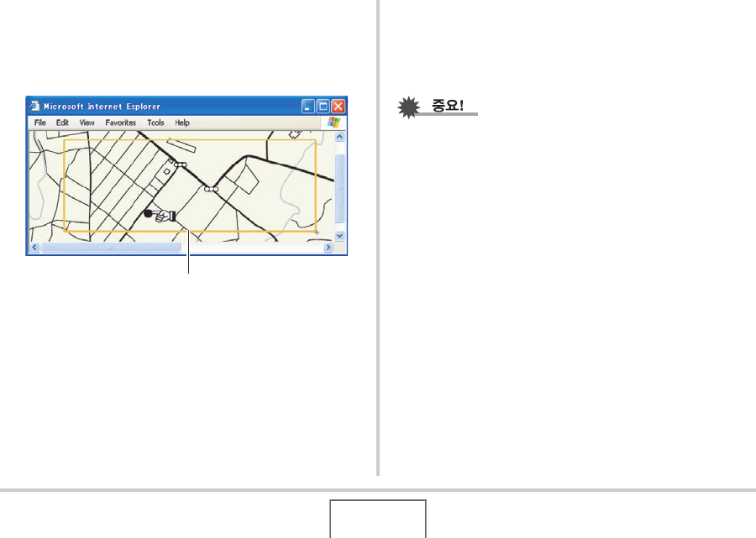Click the pointing hand marker on the map
Image resolution: width=756 pixels, height=538 pixels.
click(x=165, y=216)
